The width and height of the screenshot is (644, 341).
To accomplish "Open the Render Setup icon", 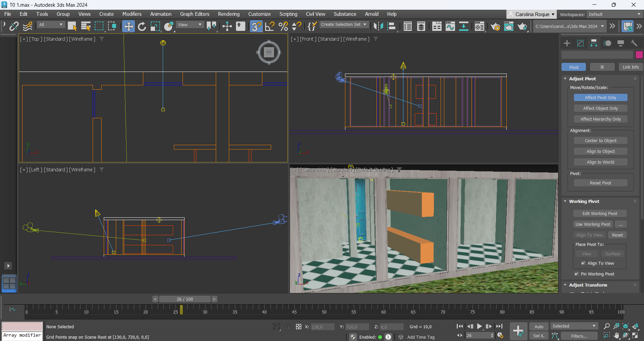I will (x=495, y=26).
